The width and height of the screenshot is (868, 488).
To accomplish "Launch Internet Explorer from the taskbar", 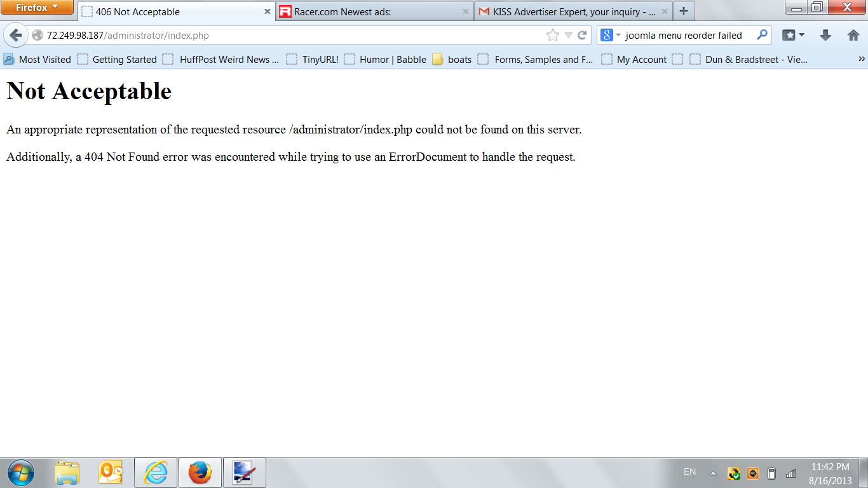I will point(156,473).
